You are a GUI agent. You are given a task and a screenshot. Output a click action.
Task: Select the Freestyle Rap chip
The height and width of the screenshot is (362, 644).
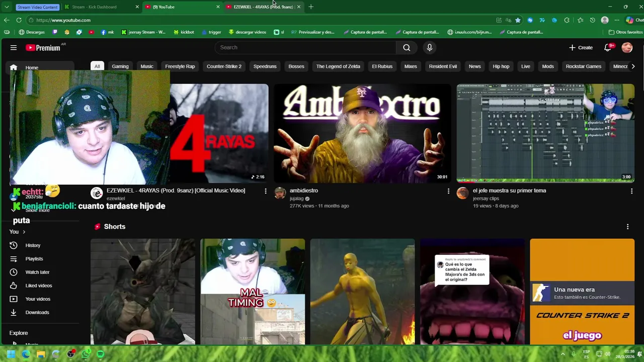point(180,66)
